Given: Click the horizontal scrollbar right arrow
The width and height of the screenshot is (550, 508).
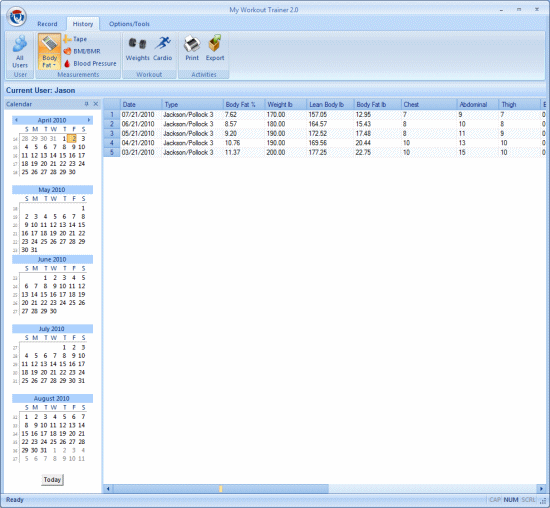Looking at the screenshot, I should (x=541, y=489).
